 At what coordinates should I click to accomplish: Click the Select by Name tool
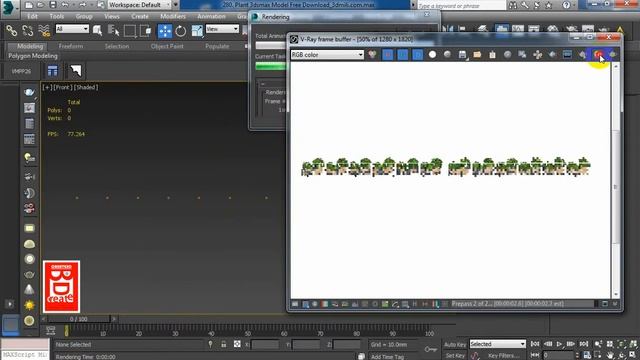pos(113,31)
